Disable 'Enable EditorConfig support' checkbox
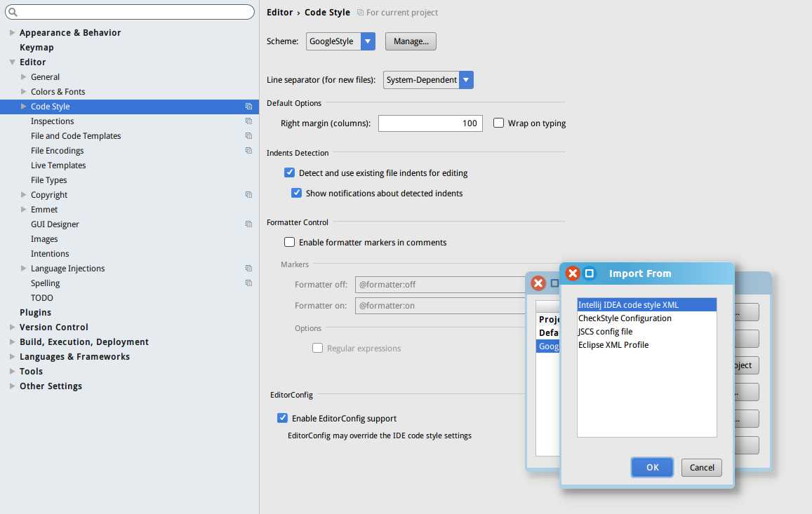The width and height of the screenshot is (812, 514). point(282,418)
